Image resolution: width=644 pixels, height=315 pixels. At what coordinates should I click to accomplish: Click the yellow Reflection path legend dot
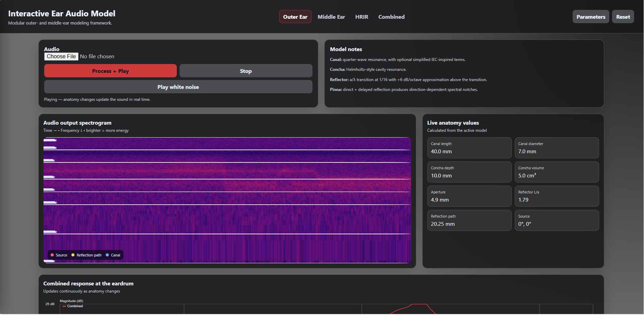73,255
